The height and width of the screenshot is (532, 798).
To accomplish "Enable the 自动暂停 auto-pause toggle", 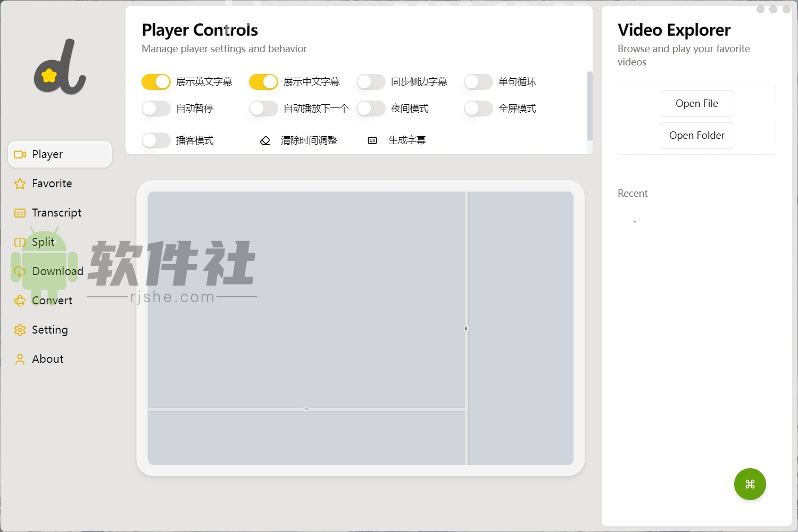I will coord(155,108).
